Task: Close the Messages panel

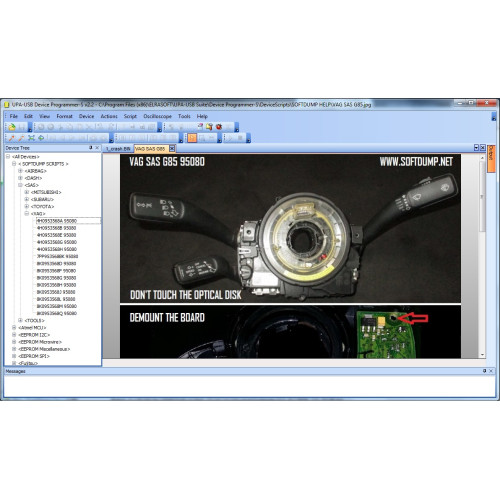Action: pos(491,371)
